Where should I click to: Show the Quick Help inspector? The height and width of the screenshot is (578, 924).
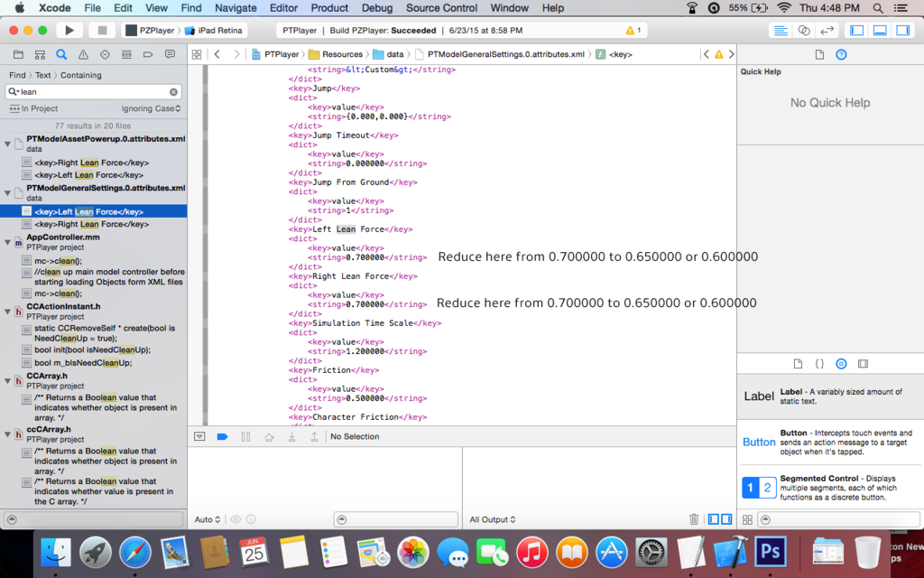[841, 54]
